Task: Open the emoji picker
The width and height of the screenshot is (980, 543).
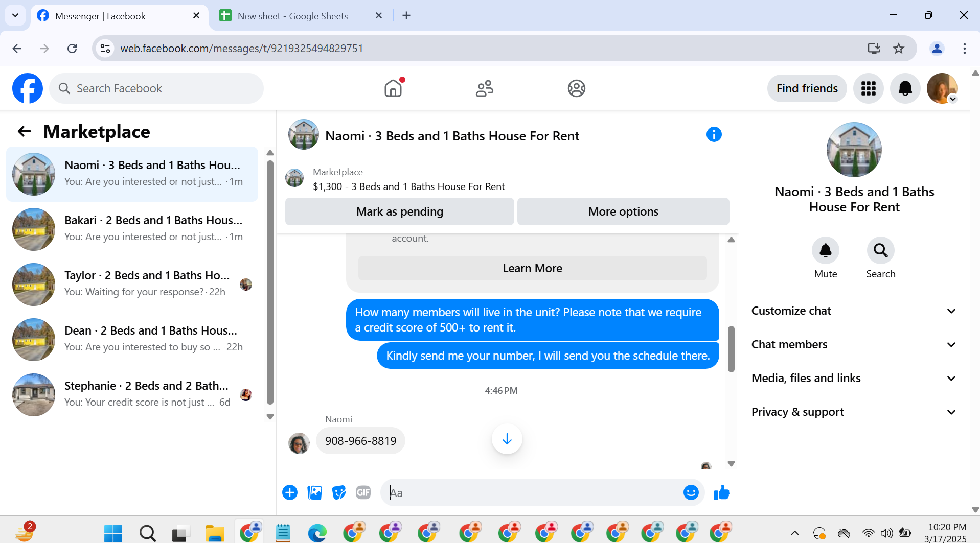Action: click(691, 492)
